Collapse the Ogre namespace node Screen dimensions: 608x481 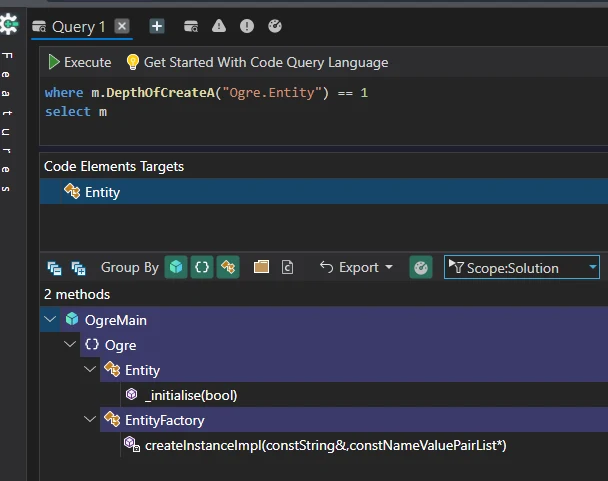click(x=70, y=344)
